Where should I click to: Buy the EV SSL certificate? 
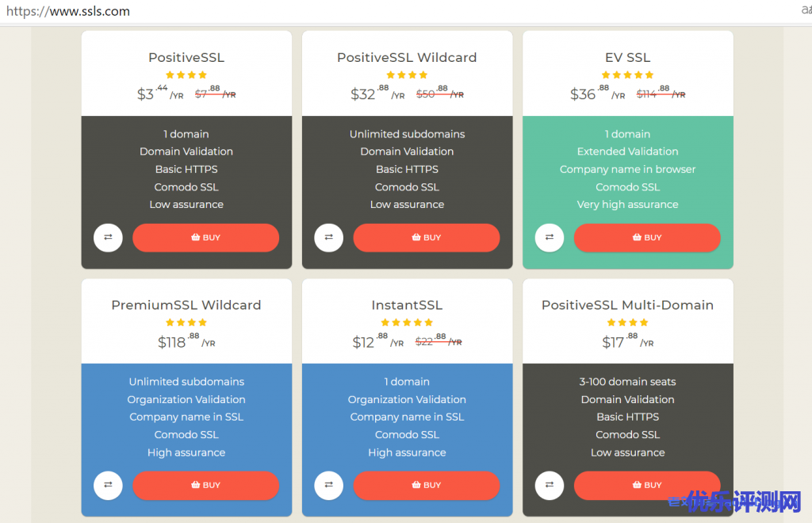point(647,237)
